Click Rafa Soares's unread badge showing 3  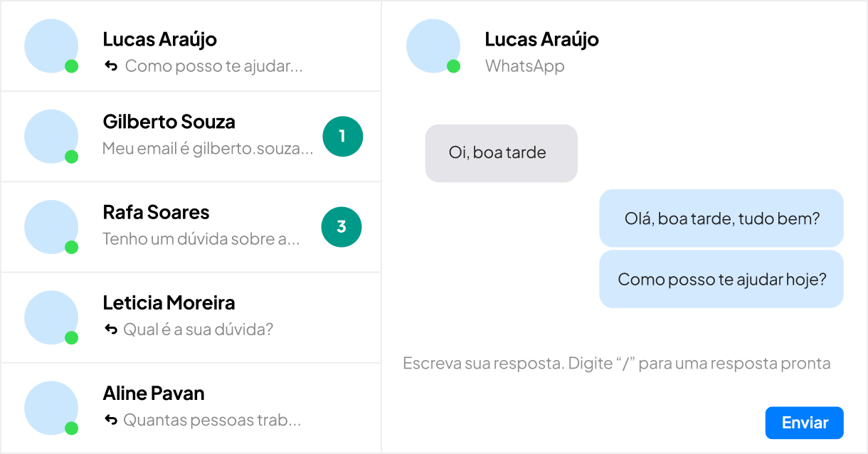coord(342,227)
